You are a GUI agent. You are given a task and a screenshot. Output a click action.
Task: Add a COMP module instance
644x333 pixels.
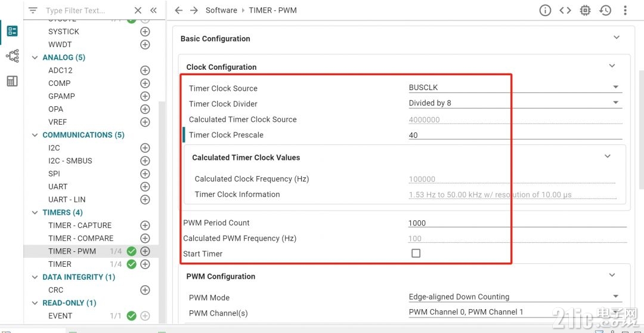145,83
